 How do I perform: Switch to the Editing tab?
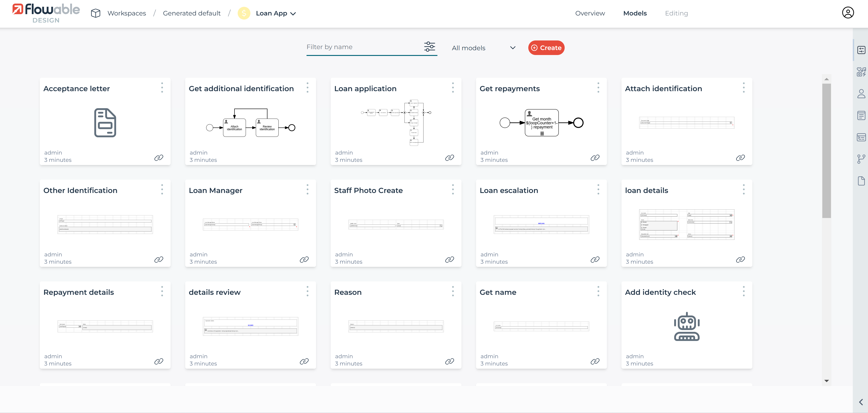click(676, 13)
